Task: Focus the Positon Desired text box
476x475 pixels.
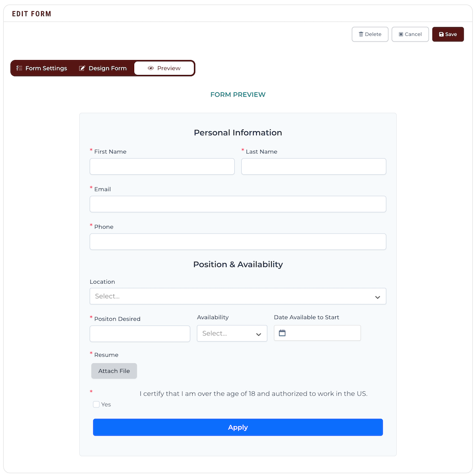Action: click(140, 334)
